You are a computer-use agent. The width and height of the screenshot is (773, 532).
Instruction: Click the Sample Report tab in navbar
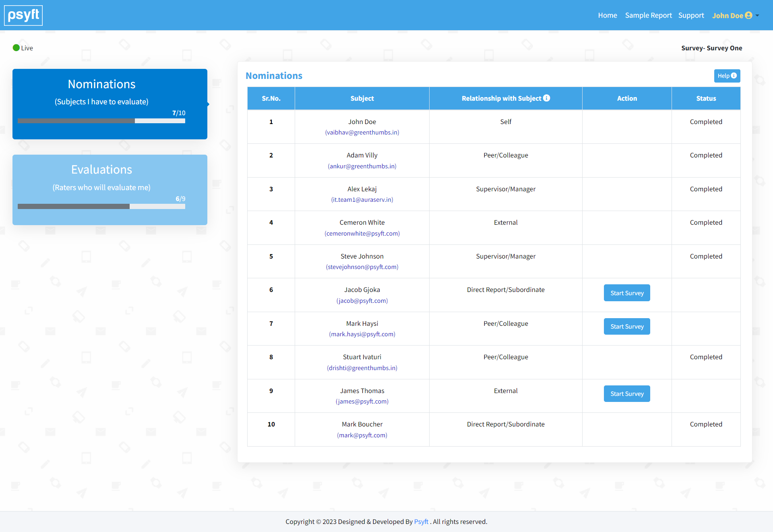[648, 15]
